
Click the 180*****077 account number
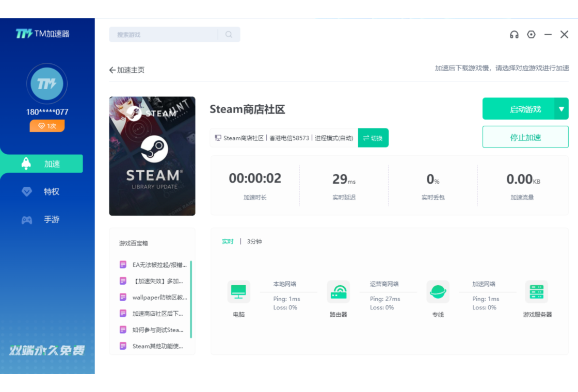tap(47, 112)
